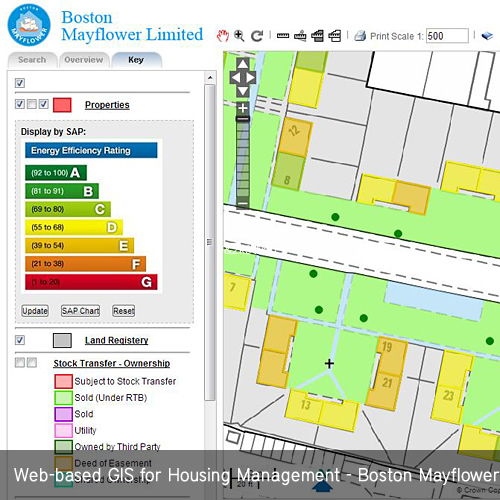Open the Properties layer link
500x500 pixels.
pyautogui.click(x=107, y=105)
